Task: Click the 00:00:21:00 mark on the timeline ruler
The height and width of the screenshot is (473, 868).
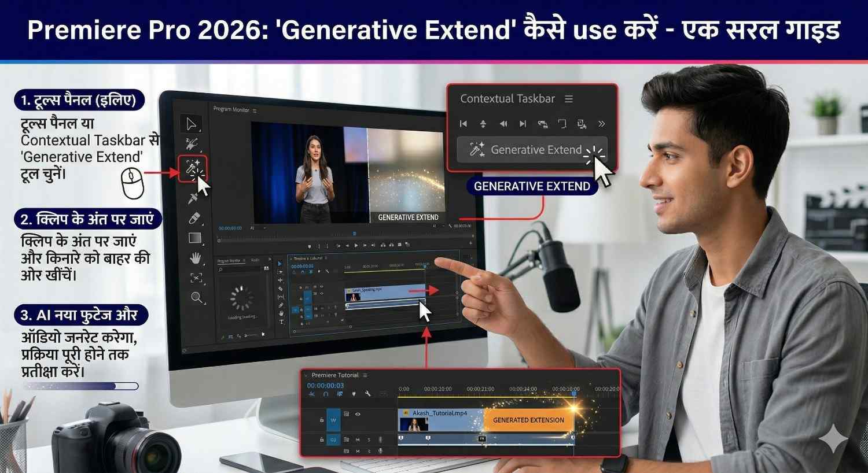Action: 480,389
